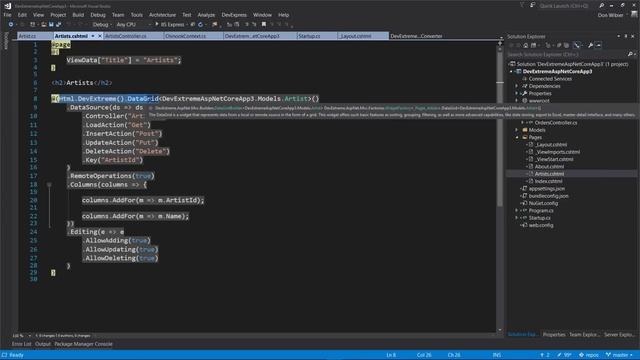
Task: Select _ViewImports.cshtml in Solution Explorer
Action: coord(557,152)
